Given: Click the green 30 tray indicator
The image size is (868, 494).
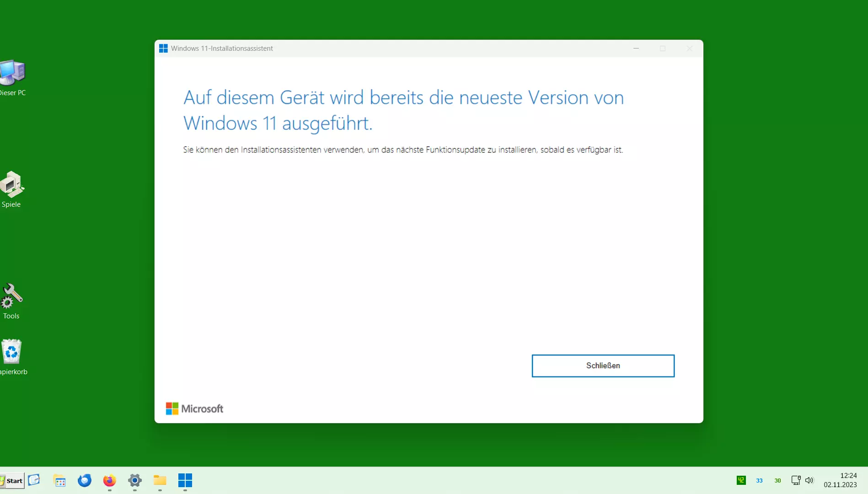Looking at the screenshot, I should click(x=777, y=481).
